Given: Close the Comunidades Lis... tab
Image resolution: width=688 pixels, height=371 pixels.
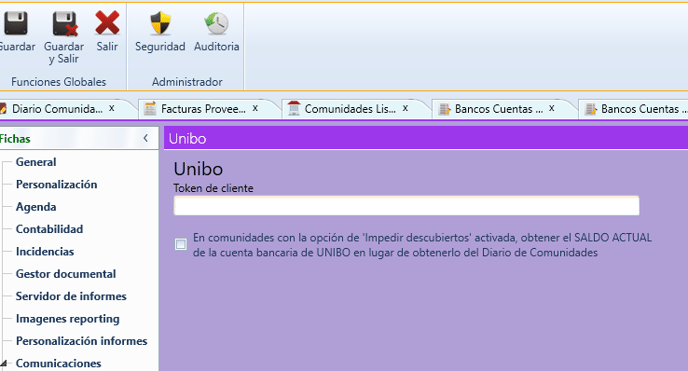Looking at the screenshot, I should [405, 108].
